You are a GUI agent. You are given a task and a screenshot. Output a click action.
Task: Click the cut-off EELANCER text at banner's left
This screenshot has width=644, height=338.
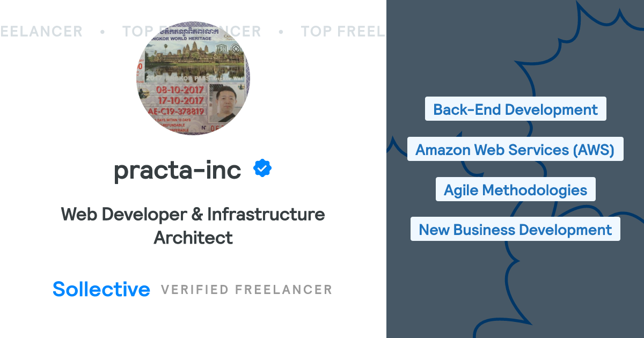pos(41,32)
